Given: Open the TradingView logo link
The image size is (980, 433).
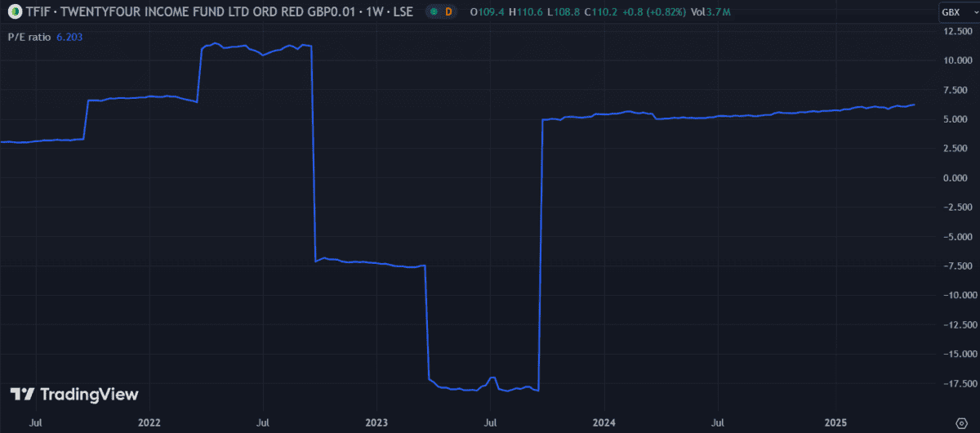Looking at the screenshot, I should [x=74, y=395].
